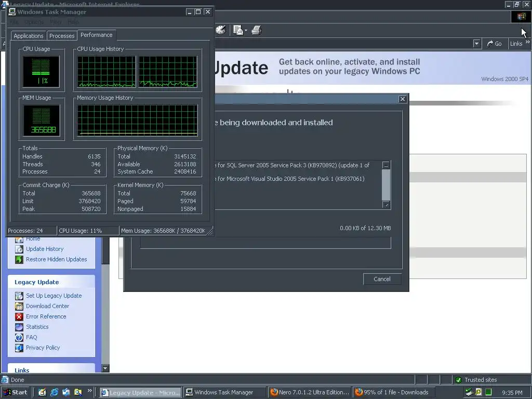The width and height of the screenshot is (532, 399).
Task: Cancel the update download dialog
Action: [382, 279]
